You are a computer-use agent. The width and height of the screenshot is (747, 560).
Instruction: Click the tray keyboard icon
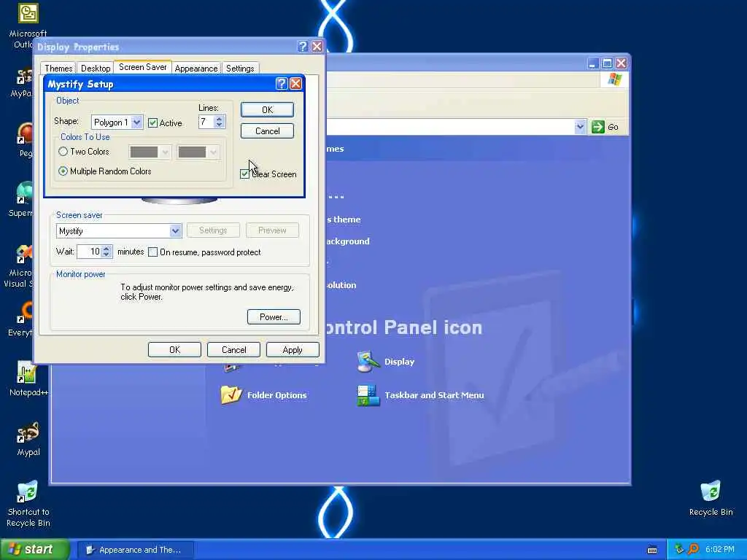tap(652, 550)
